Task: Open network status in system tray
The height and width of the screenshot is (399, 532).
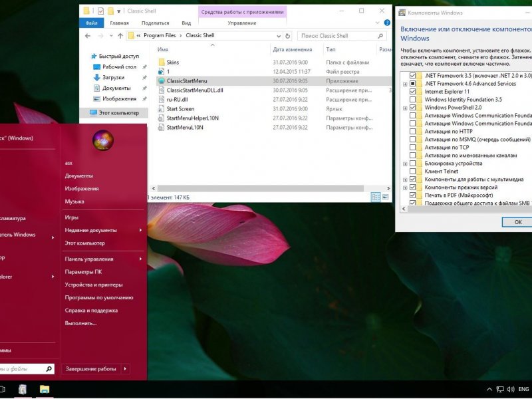Action: [x=500, y=389]
